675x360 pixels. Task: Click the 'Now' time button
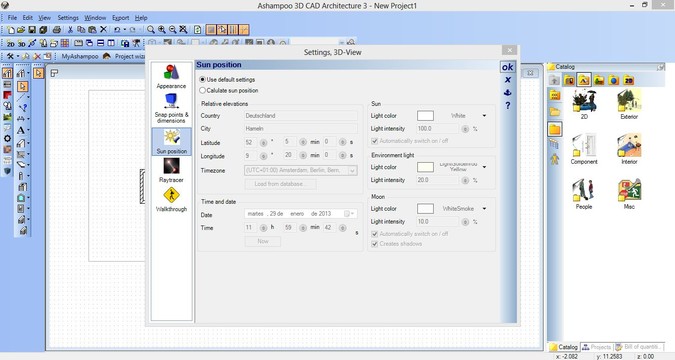(263, 241)
